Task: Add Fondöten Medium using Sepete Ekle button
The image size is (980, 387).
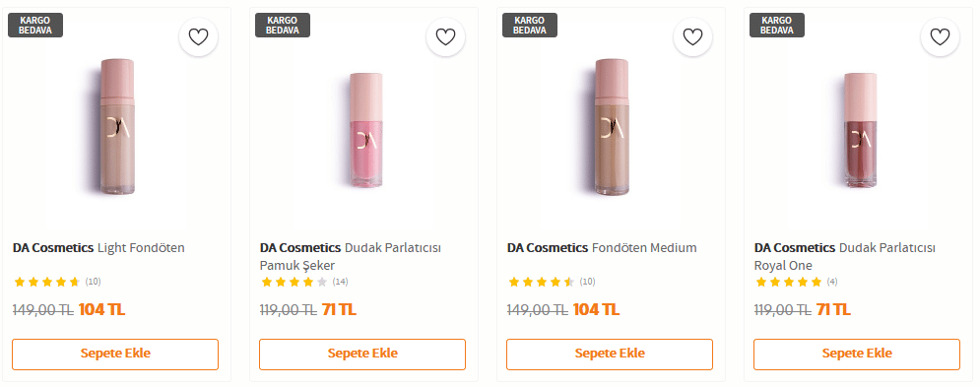Action: tap(610, 355)
